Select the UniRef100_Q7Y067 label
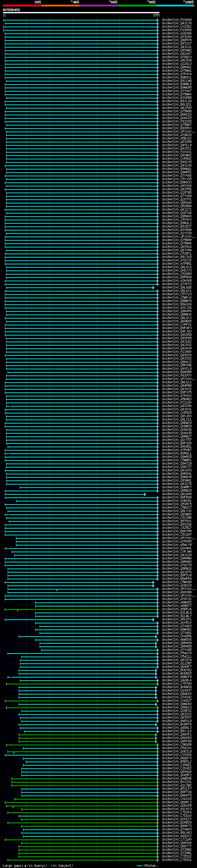The image size is (197, 868). click(x=177, y=91)
